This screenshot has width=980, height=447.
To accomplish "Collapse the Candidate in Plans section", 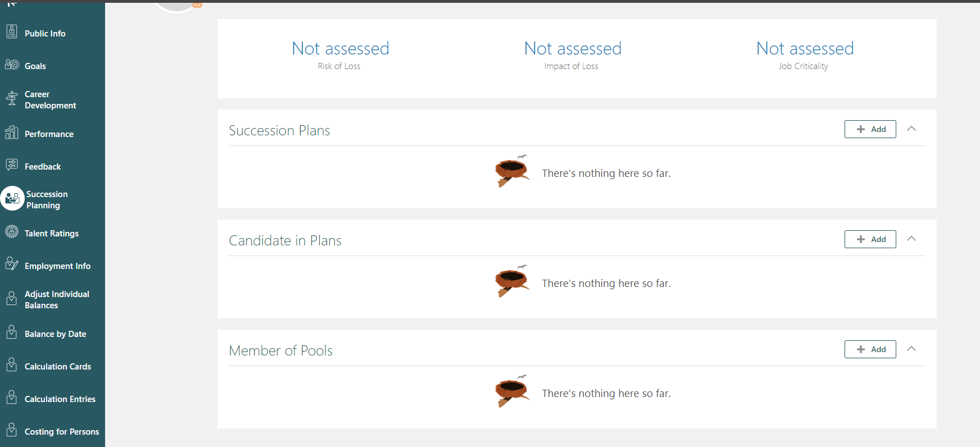I will coord(911,239).
